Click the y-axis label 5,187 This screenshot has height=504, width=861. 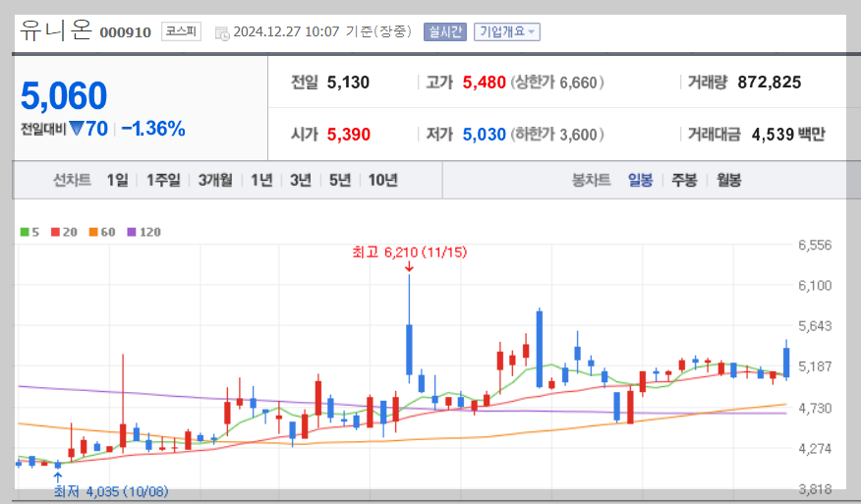(815, 366)
